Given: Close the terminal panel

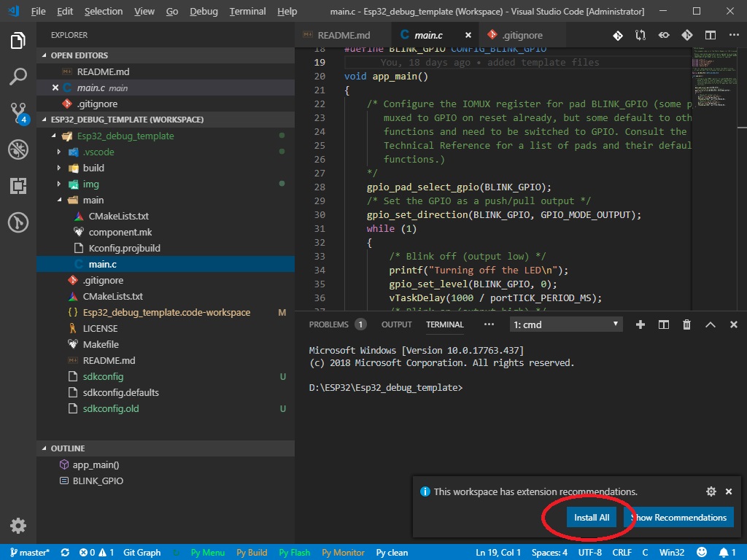Looking at the screenshot, I should point(734,324).
